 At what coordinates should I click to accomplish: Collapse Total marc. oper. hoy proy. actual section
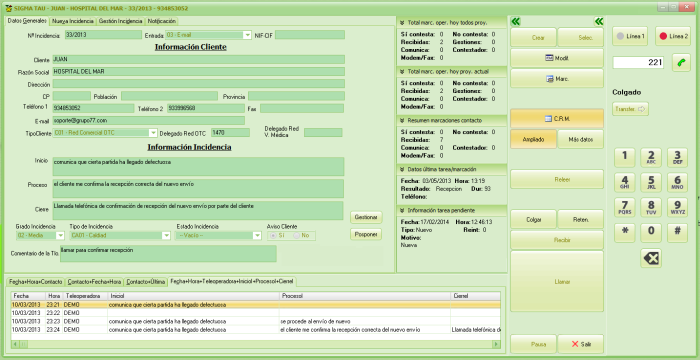(402, 71)
